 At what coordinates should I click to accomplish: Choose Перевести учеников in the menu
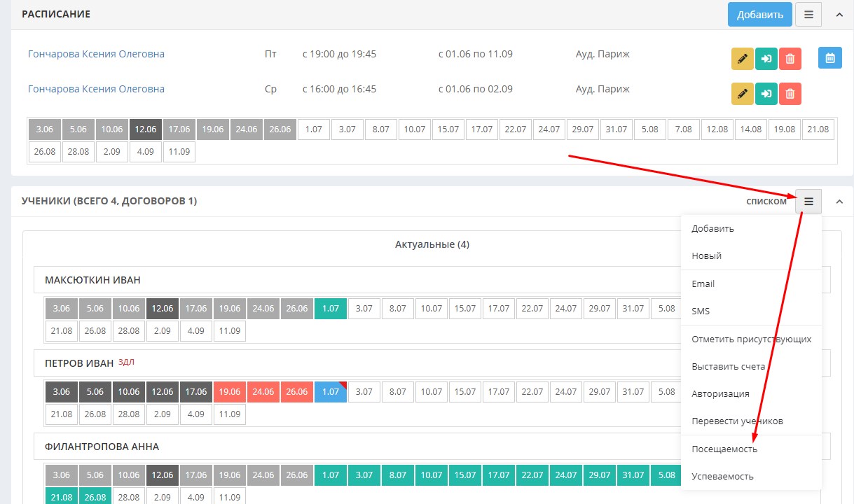click(751, 421)
